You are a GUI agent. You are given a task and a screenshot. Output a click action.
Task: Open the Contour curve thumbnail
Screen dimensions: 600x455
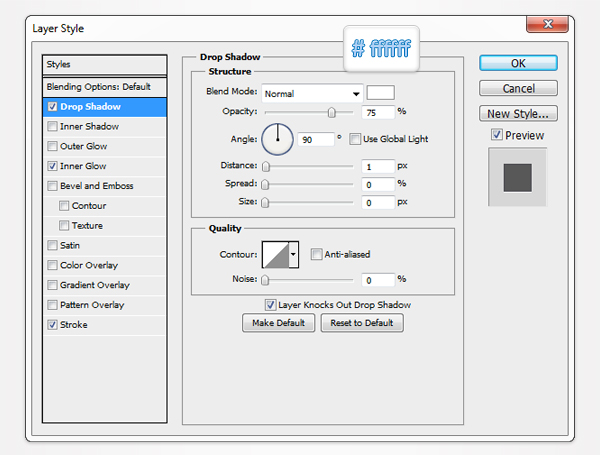tap(275, 255)
